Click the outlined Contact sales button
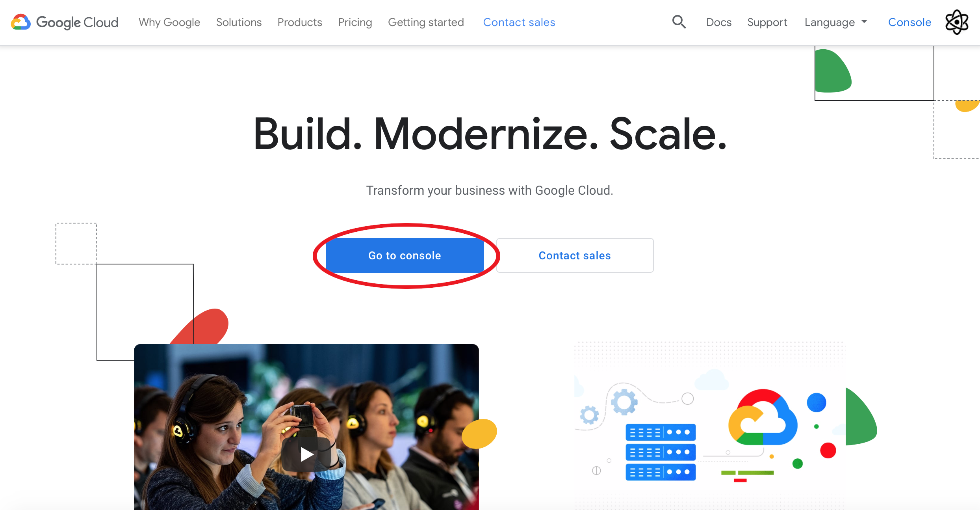The height and width of the screenshot is (510, 980). click(575, 255)
